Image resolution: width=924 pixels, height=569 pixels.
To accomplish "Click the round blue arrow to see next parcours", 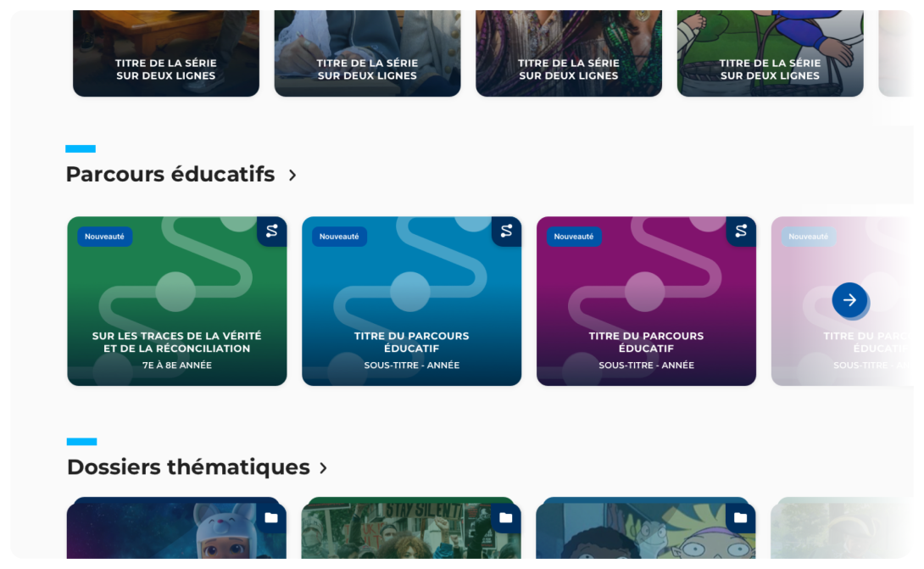I will pos(849,300).
